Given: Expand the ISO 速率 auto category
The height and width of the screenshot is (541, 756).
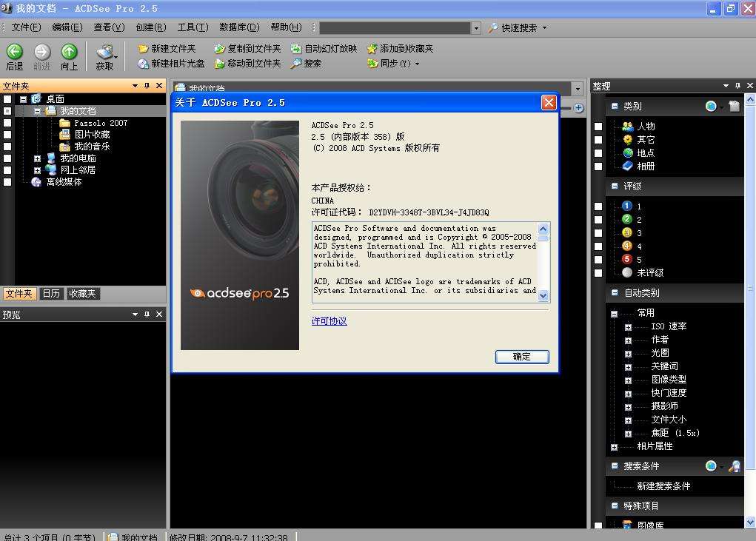Looking at the screenshot, I should click(628, 327).
